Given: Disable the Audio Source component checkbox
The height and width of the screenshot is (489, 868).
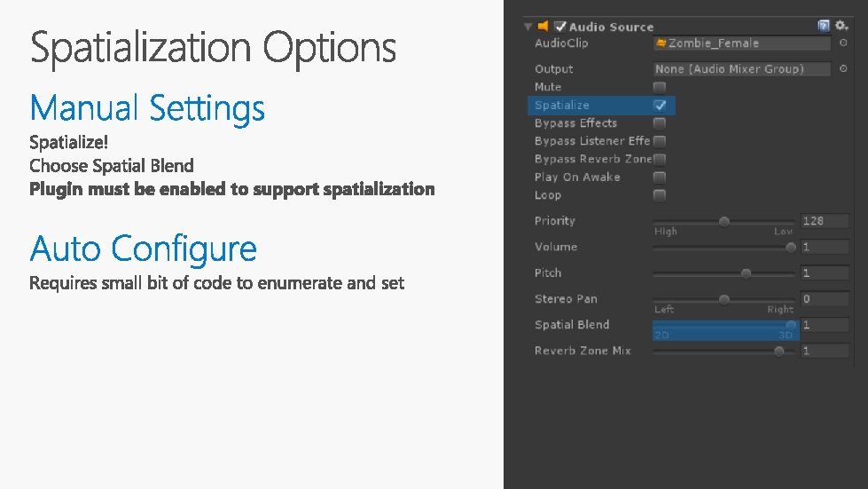Looking at the screenshot, I should point(560,27).
